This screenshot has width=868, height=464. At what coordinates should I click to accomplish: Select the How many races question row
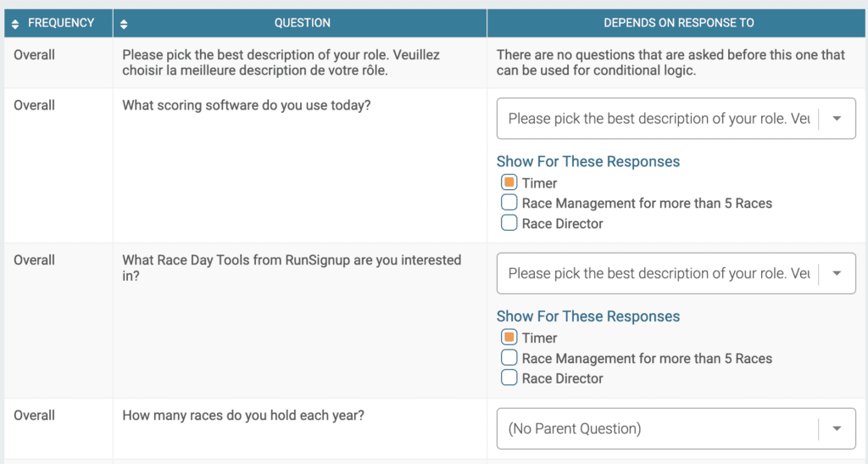(x=435, y=428)
